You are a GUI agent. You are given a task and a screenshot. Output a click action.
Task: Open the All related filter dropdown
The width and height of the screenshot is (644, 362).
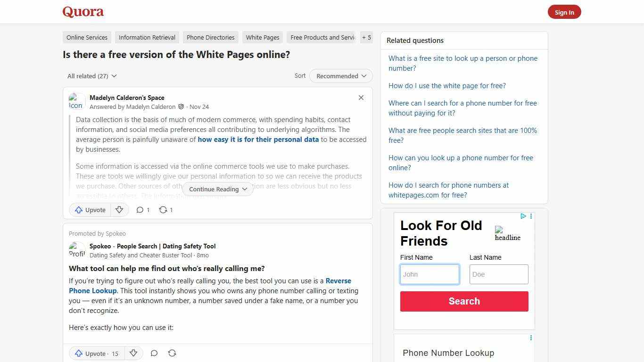91,76
